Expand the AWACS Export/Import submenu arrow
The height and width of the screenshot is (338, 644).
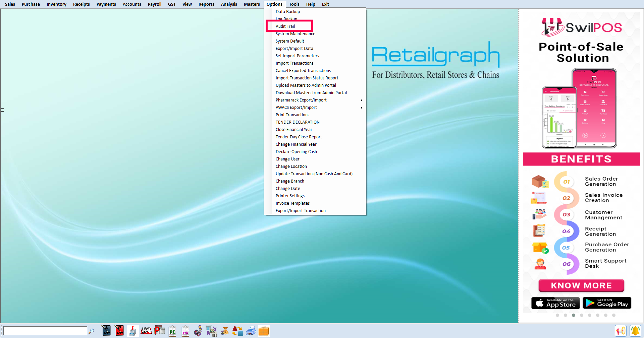(x=361, y=108)
